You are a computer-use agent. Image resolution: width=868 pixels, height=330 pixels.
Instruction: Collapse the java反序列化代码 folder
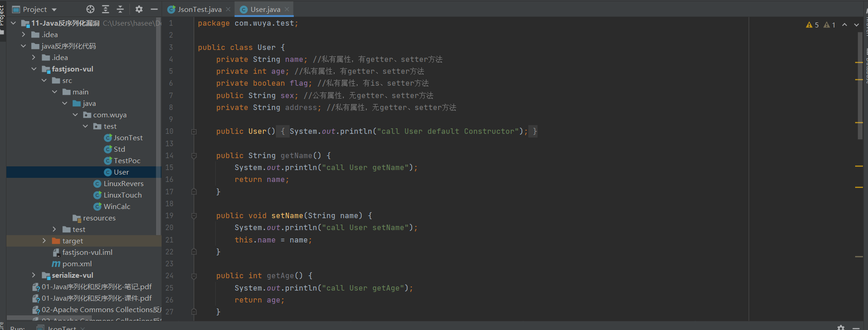click(x=23, y=46)
